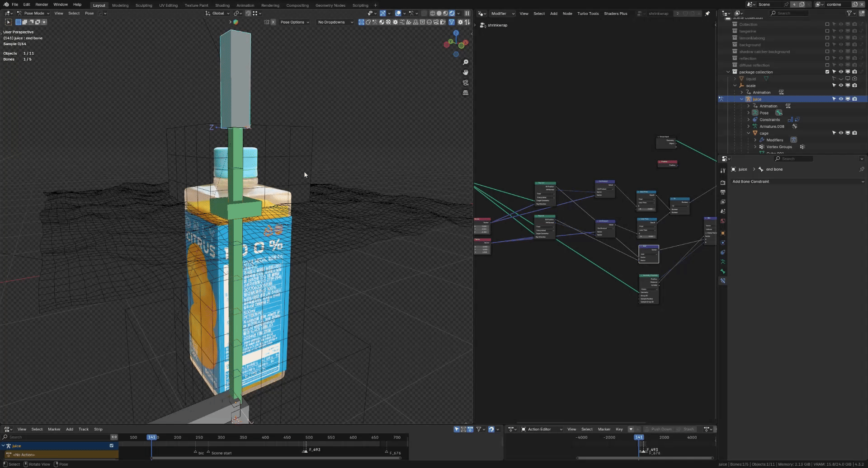868x468 pixels.
Task: Open Bone properties tab icon
Action: pos(723,271)
